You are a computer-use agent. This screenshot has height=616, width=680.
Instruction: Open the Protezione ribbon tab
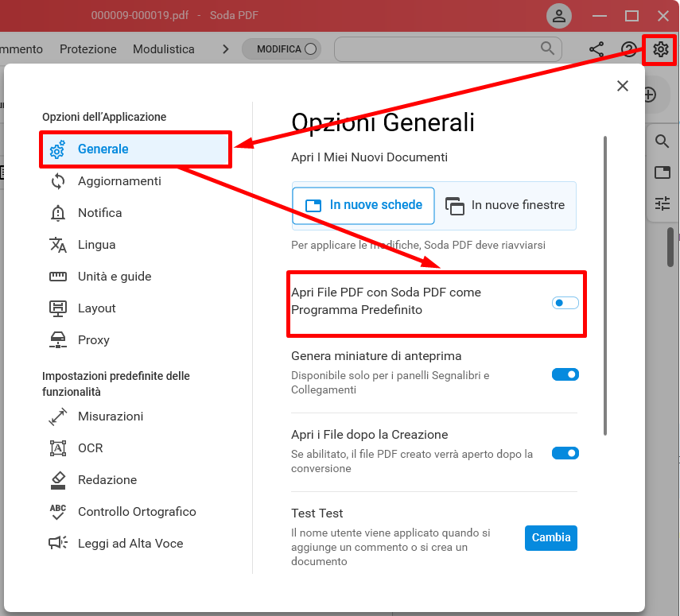point(88,49)
